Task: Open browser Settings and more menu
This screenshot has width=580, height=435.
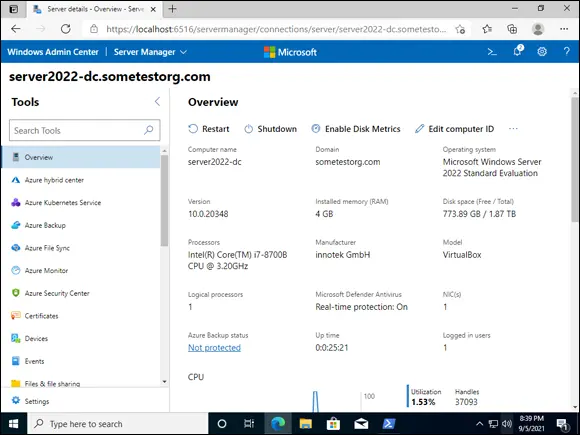Action: (564, 29)
